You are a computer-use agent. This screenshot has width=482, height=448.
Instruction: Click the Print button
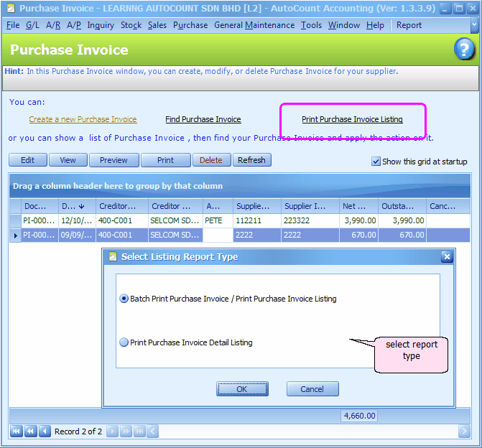(x=166, y=160)
